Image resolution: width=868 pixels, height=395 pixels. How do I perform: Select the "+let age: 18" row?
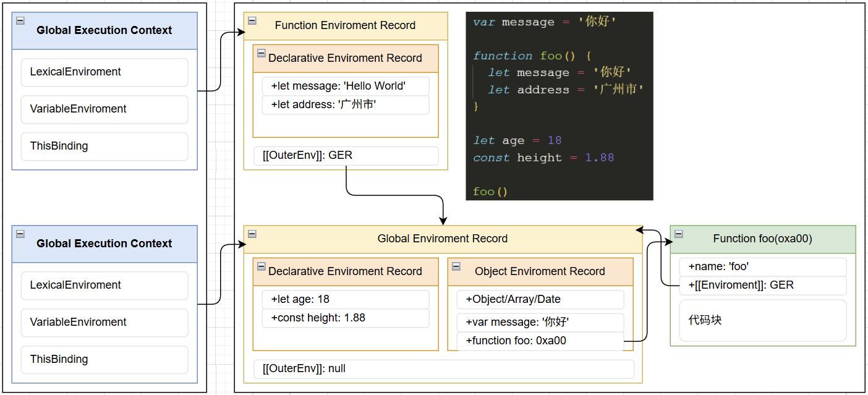click(x=346, y=299)
